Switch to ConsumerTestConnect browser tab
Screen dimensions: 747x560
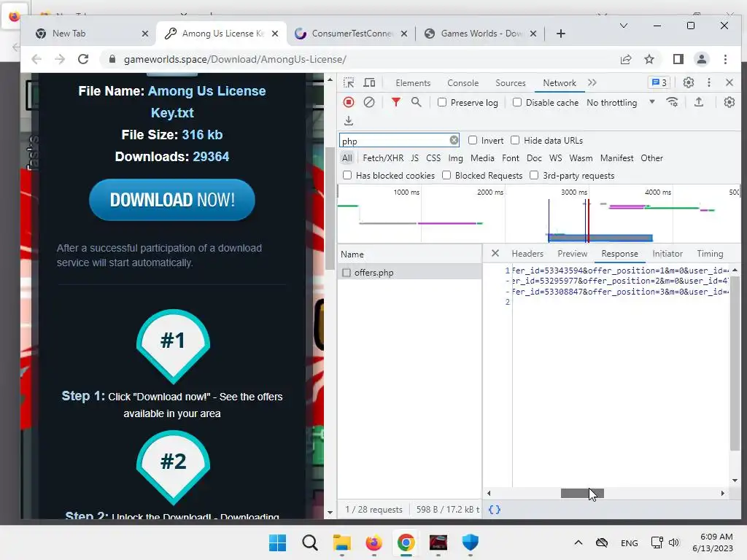point(351,34)
